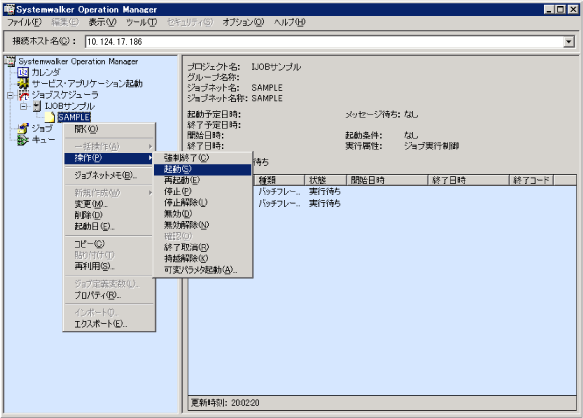Select Systemwalker Operation Manager root label
Screen dimensions: 583x418
[x=78, y=61]
